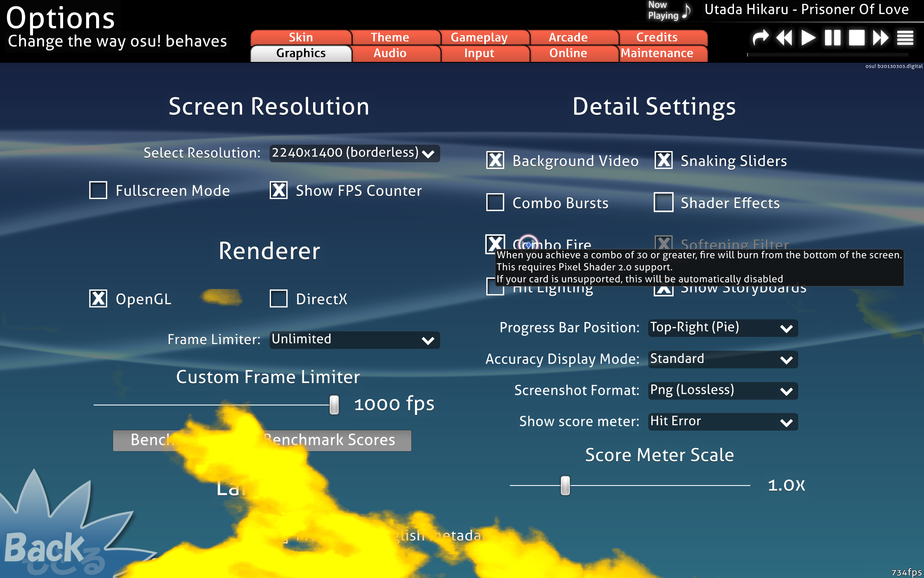
Task: Expand the Frame Limiter dropdown
Action: (x=354, y=340)
